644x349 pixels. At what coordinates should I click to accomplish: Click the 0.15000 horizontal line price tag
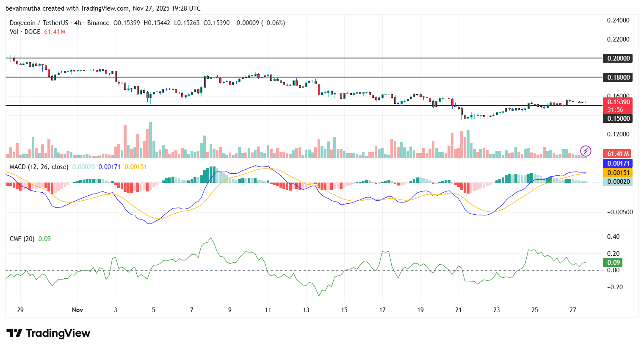point(618,119)
